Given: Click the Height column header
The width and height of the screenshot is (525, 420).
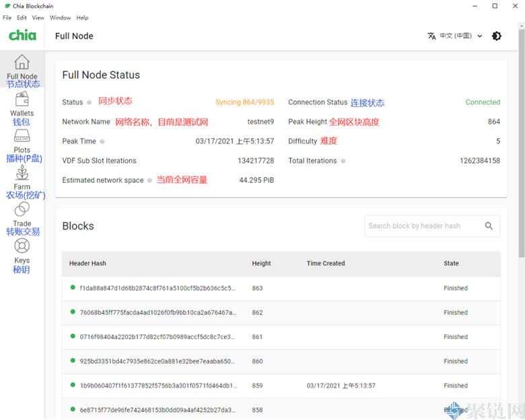Looking at the screenshot, I should [262, 264].
